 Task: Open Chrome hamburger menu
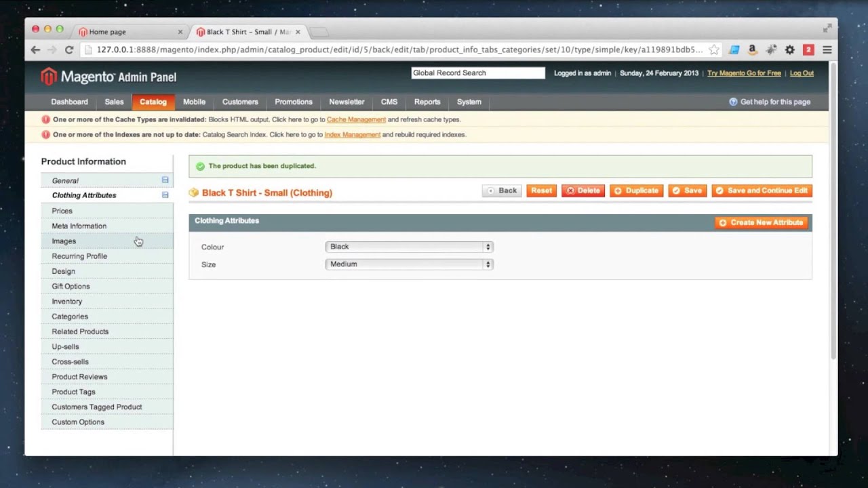pyautogui.click(x=827, y=49)
